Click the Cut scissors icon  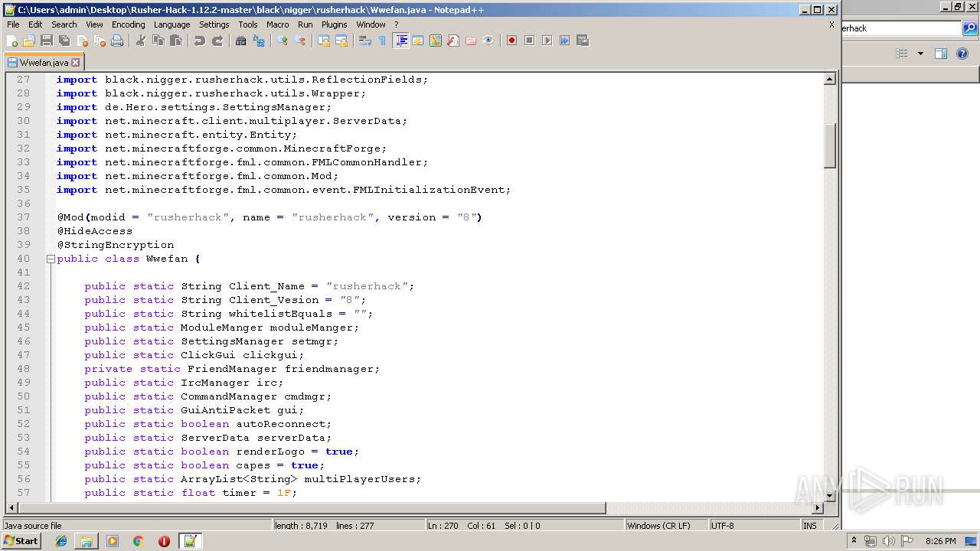pos(141,41)
